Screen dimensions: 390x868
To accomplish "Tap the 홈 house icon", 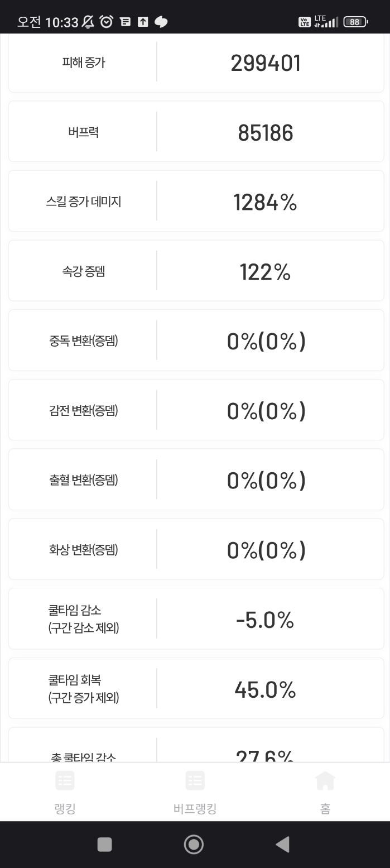I will 325,780.
